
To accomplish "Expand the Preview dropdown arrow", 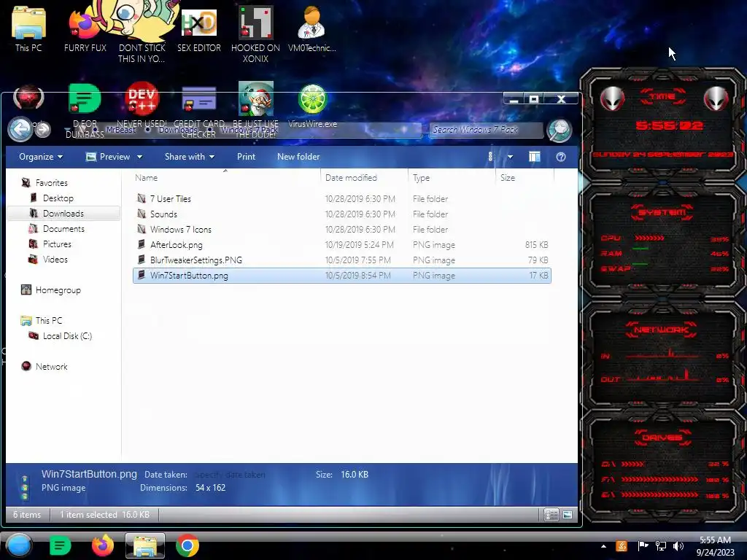I will point(139,157).
